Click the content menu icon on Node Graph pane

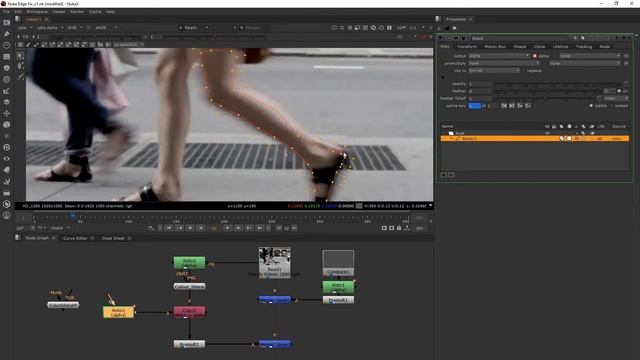point(18,238)
